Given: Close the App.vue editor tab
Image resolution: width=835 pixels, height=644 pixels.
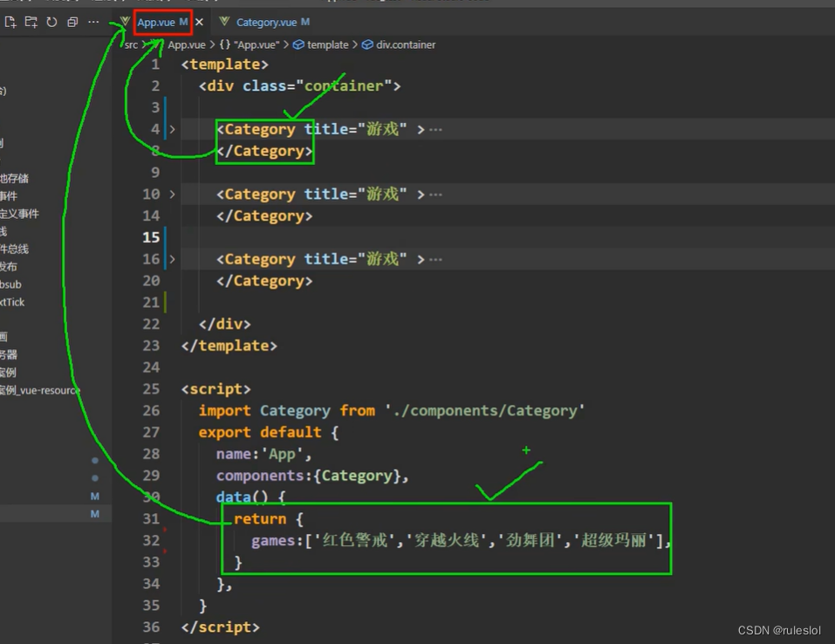Looking at the screenshot, I should coord(199,23).
